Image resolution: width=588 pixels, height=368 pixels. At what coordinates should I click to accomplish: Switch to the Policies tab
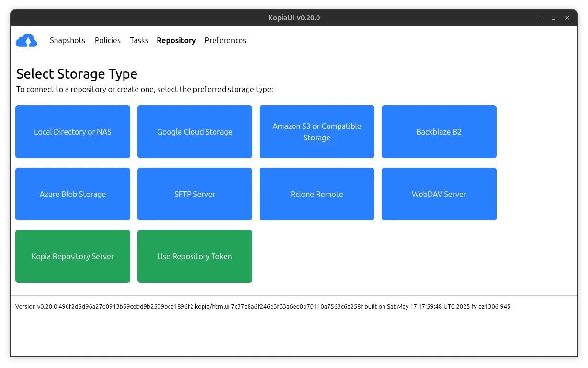click(108, 41)
